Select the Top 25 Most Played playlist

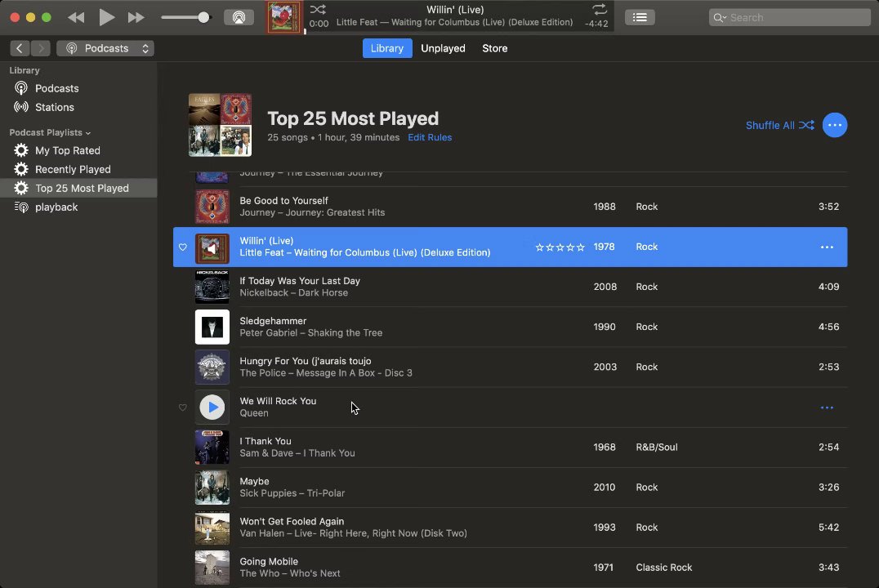78,188
